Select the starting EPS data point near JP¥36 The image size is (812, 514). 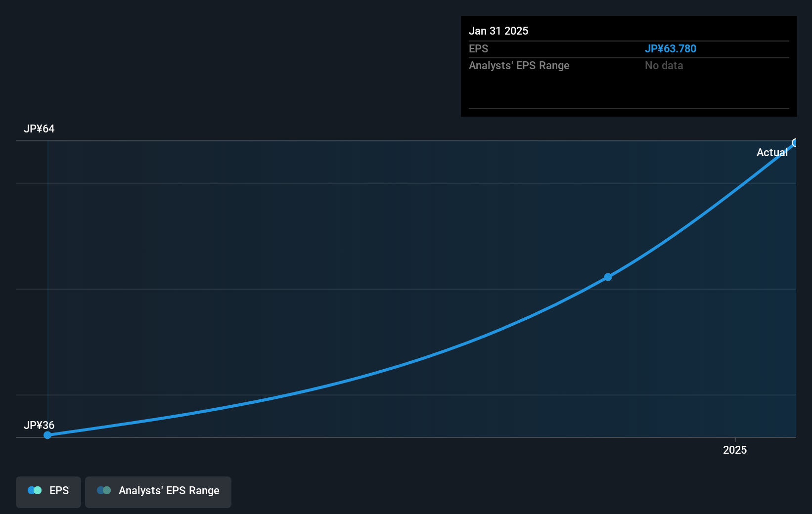[x=47, y=435]
